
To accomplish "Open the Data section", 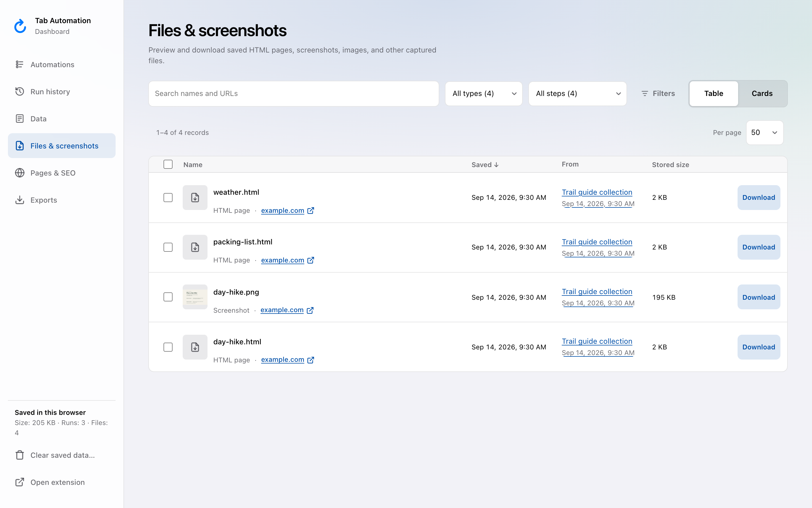I will [62, 119].
